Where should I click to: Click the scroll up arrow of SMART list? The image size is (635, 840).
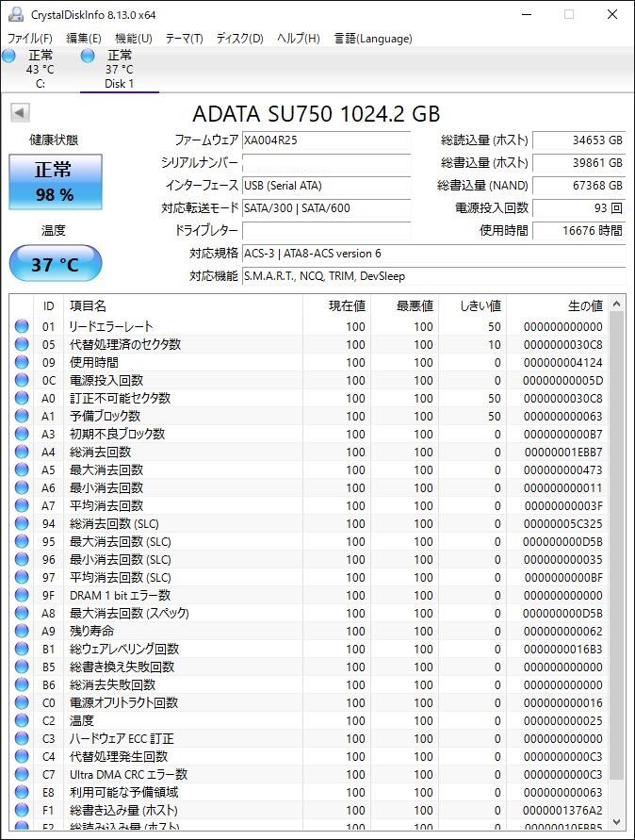click(x=616, y=304)
